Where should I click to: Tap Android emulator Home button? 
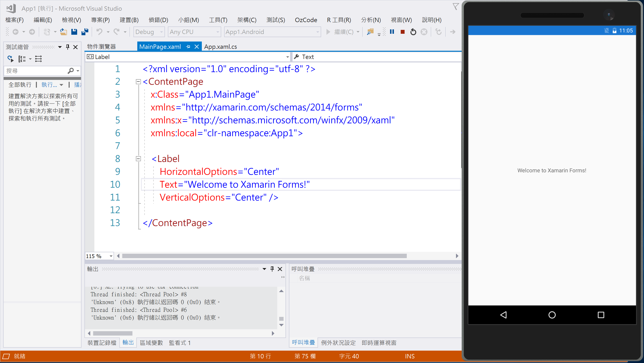click(x=552, y=315)
